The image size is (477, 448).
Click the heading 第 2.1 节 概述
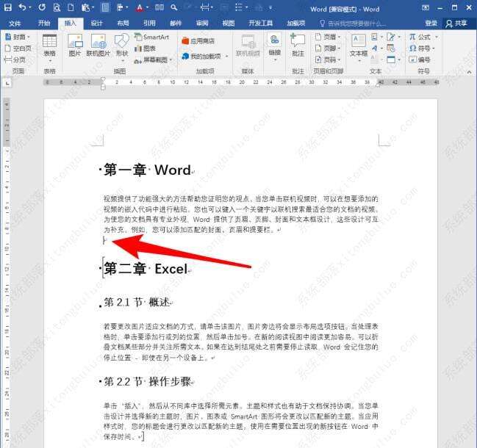[x=137, y=302]
